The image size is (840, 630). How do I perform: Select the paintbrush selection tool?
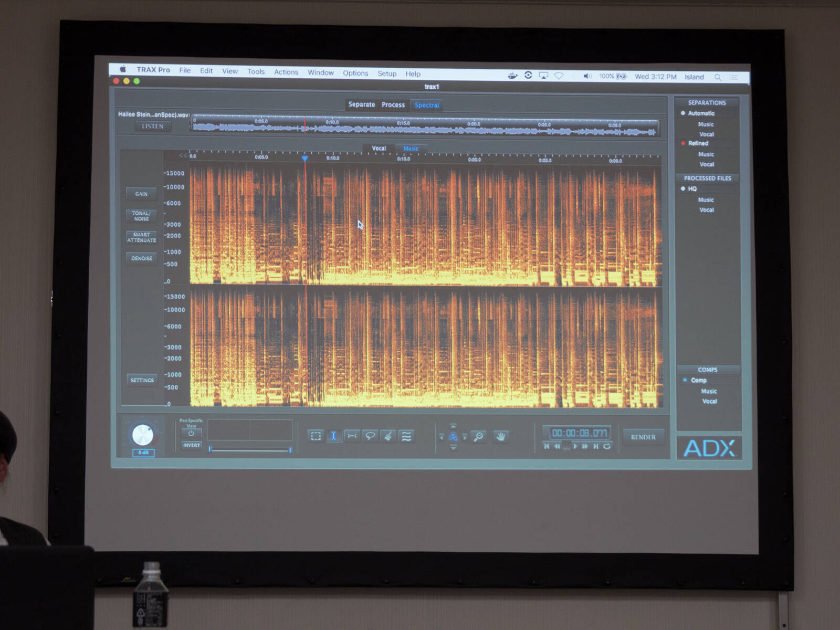pos(388,436)
